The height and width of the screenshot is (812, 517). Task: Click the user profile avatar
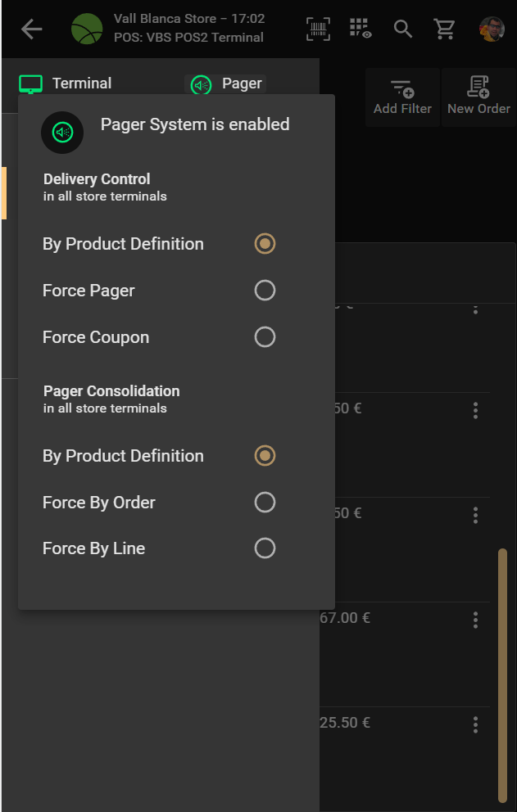click(492, 29)
